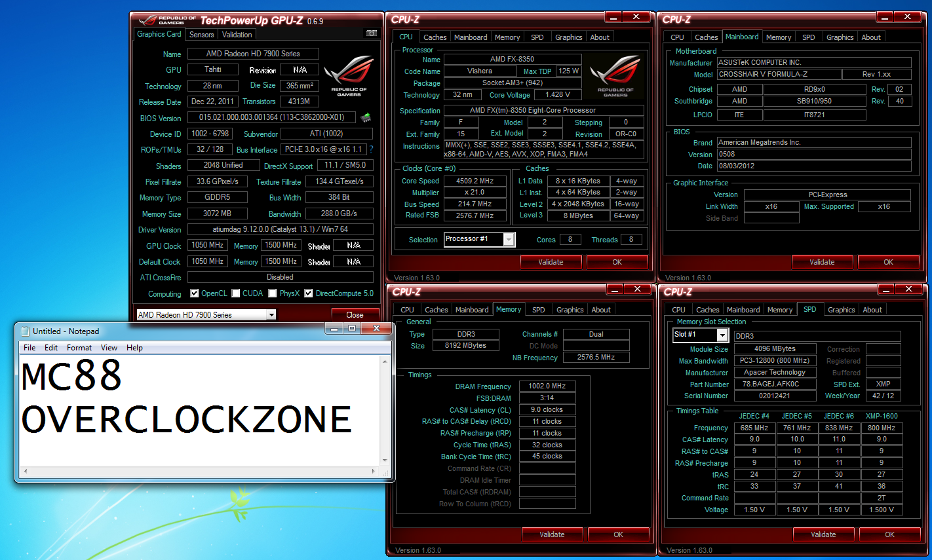Open the Edit menu in Notepad
The height and width of the screenshot is (560, 932).
(51, 348)
